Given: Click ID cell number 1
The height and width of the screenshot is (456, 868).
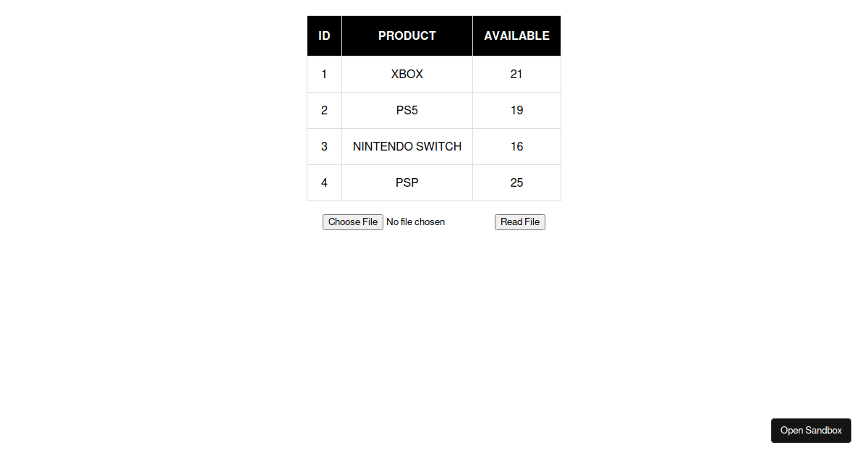Looking at the screenshot, I should [324, 74].
